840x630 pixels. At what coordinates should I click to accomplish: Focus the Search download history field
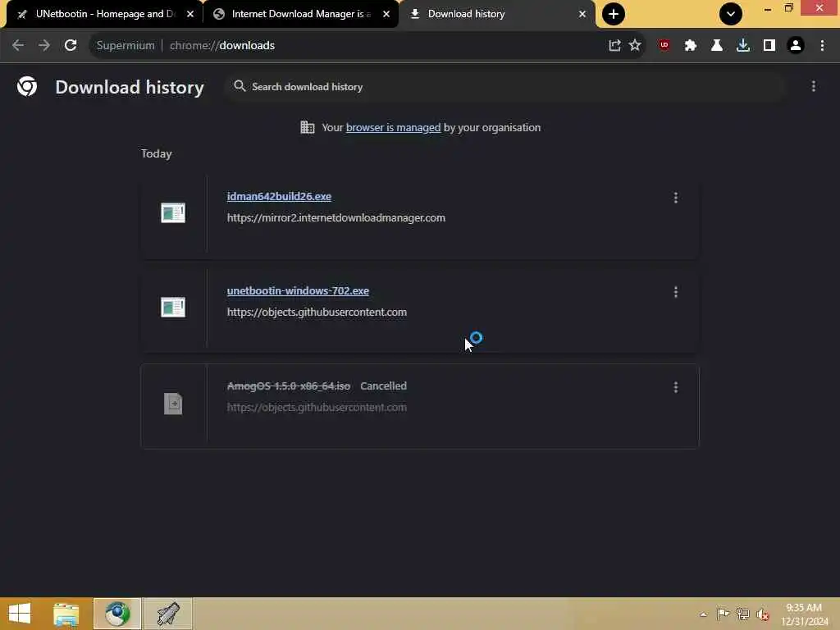(x=506, y=86)
